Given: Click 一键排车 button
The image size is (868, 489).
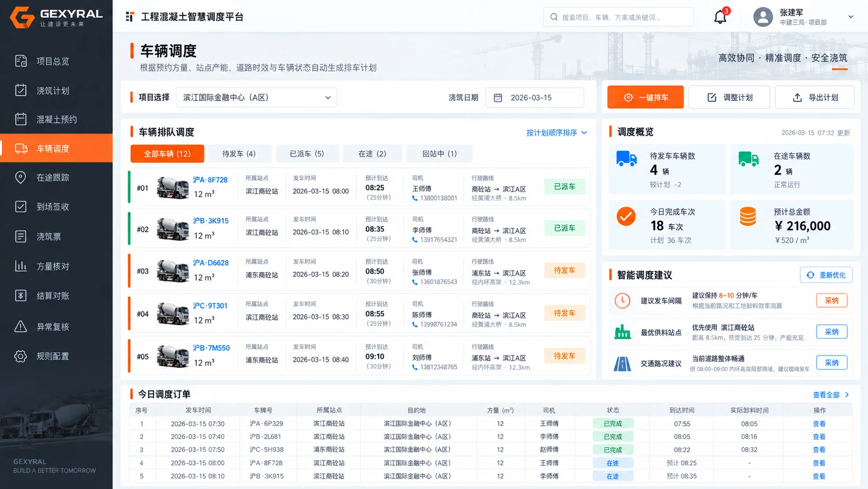Looking at the screenshot, I should pos(645,97).
